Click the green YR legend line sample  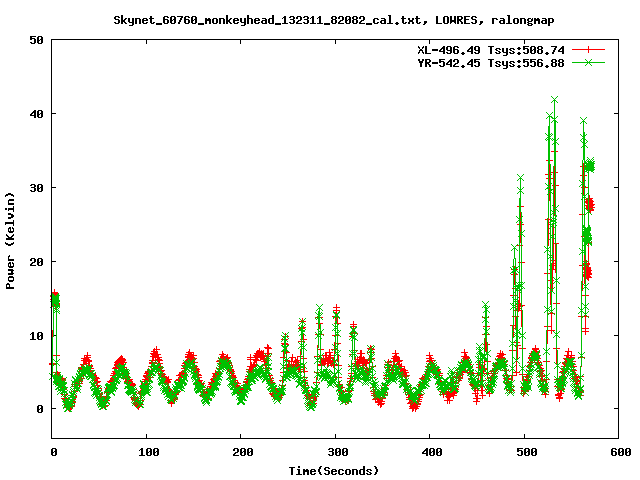point(588,63)
